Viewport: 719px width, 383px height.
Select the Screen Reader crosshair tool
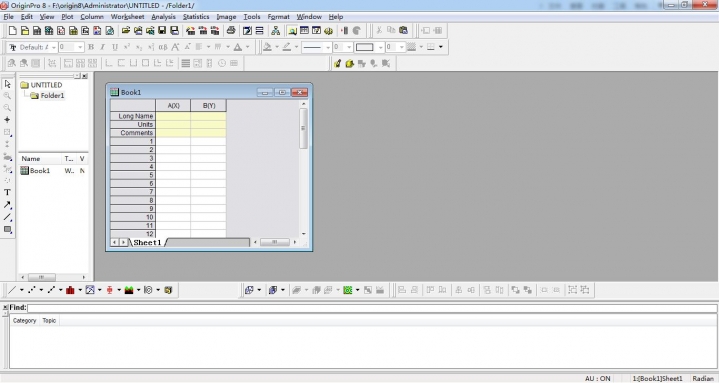[7, 120]
